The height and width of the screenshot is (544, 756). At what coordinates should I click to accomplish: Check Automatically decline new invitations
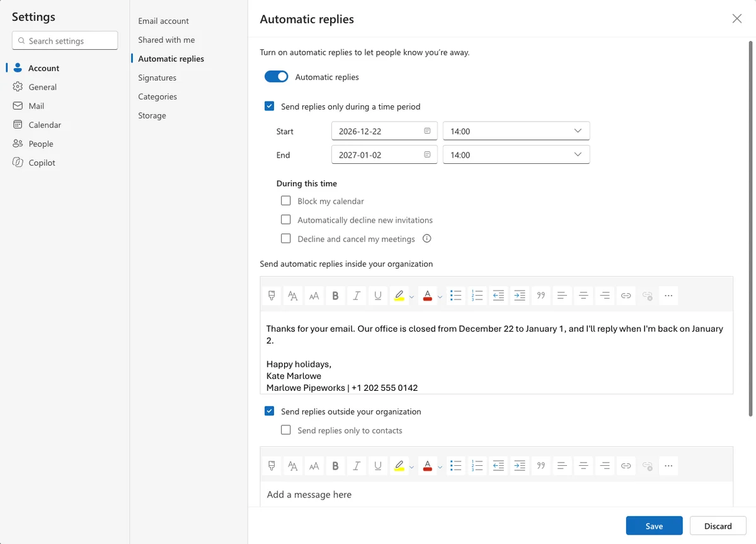(x=286, y=220)
